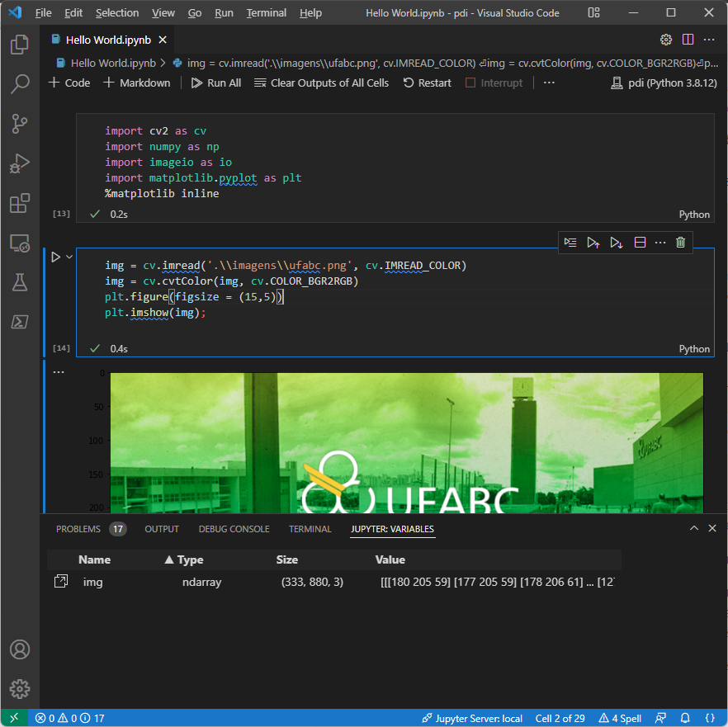This screenshot has width=728, height=727.
Task: Click Run All in notebook toolbar
Action: coord(216,83)
